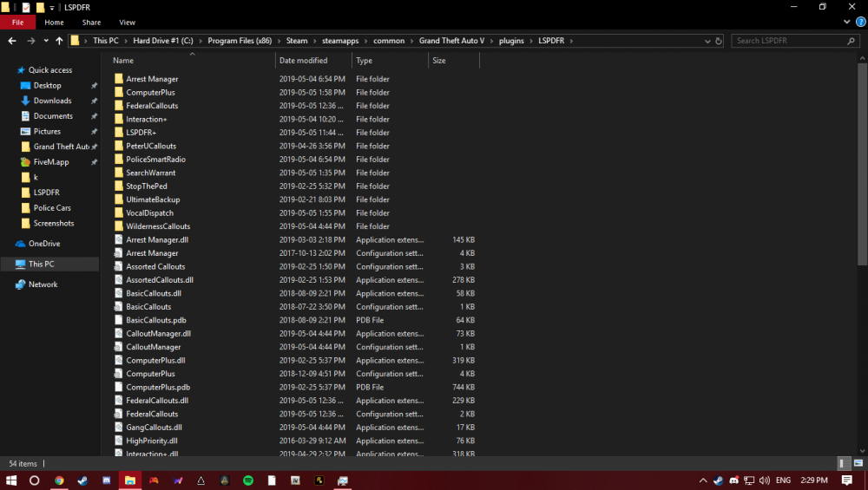Select Quick access in navigation pane
Viewport: 868px width, 490px height.
pos(49,70)
